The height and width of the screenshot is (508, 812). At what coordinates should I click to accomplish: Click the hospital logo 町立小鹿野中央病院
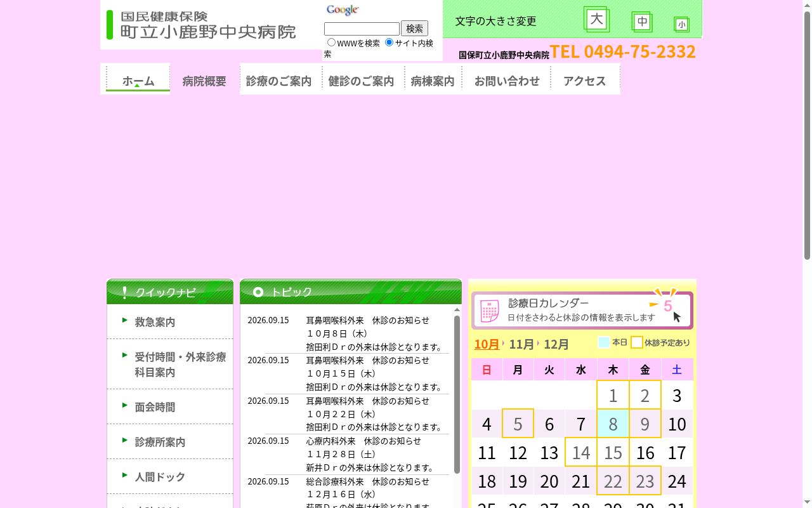tap(202, 25)
